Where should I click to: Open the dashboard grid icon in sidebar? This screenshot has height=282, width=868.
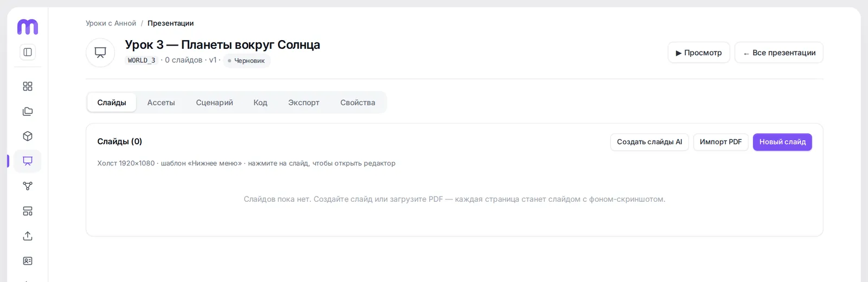pyautogui.click(x=28, y=86)
